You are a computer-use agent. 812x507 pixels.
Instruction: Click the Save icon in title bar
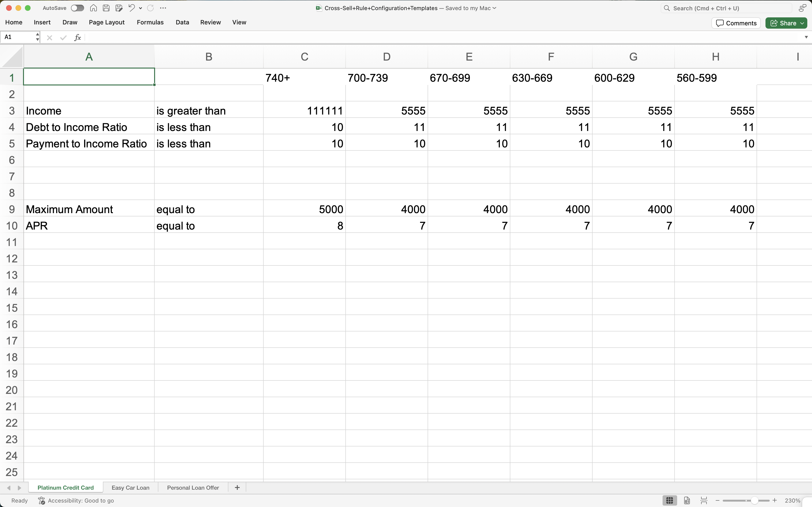(106, 8)
